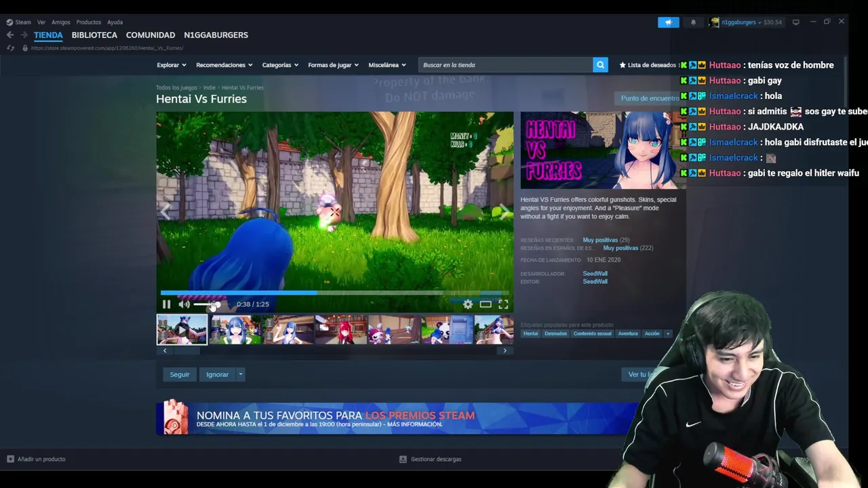The width and height of the screenshot is (868, 488).
Task: Expand the Explorar dropdown
Action: 172,65
